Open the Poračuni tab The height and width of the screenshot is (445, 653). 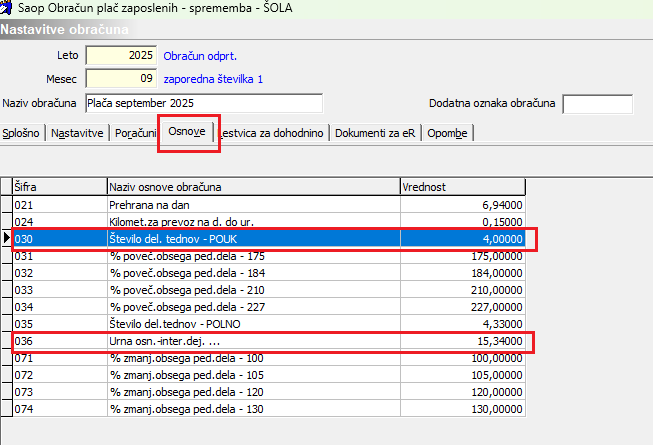tap(135, 133)
